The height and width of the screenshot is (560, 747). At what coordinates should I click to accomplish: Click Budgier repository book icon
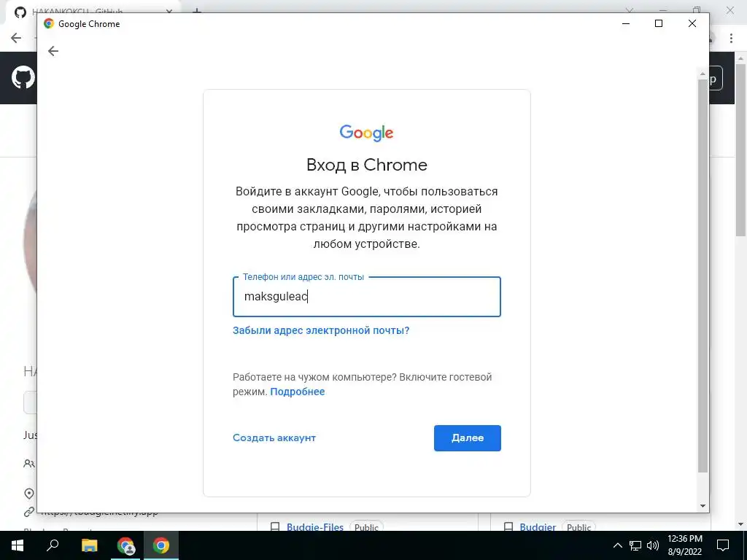pos(508,527)
